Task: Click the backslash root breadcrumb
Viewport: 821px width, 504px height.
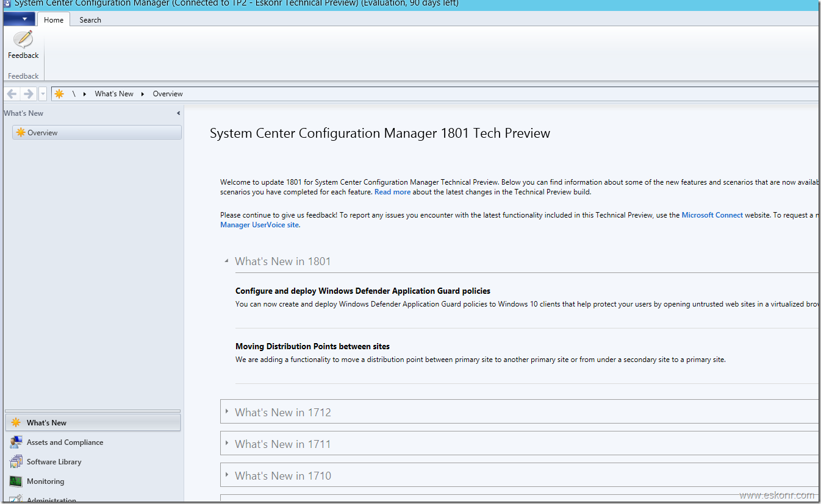Action: (74, 94)
